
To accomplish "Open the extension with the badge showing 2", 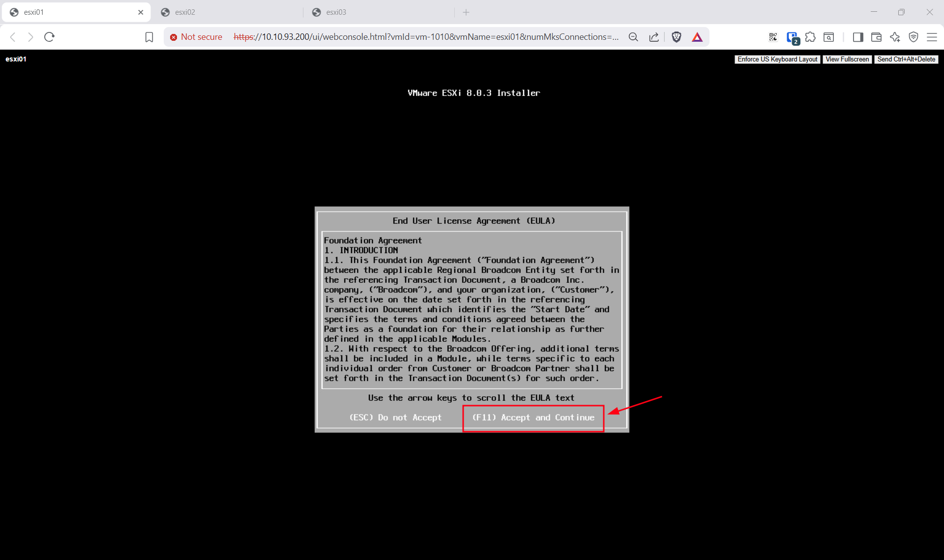I will point(792,38).
